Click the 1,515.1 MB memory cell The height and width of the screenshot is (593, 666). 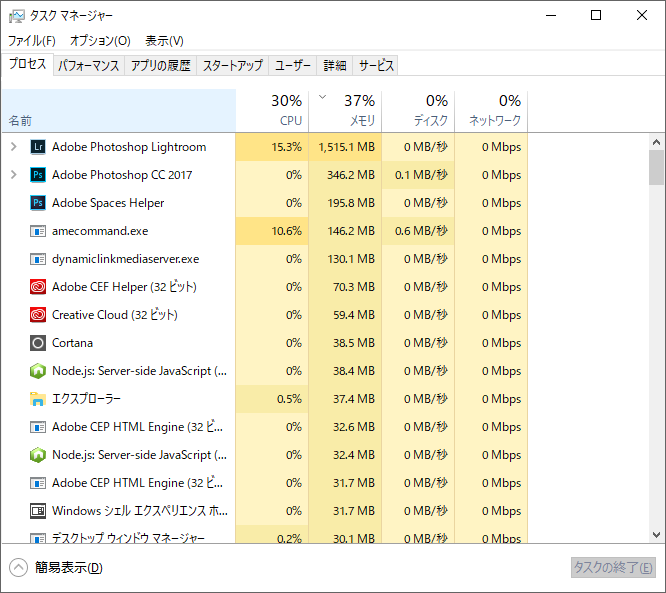click(345, 147)
